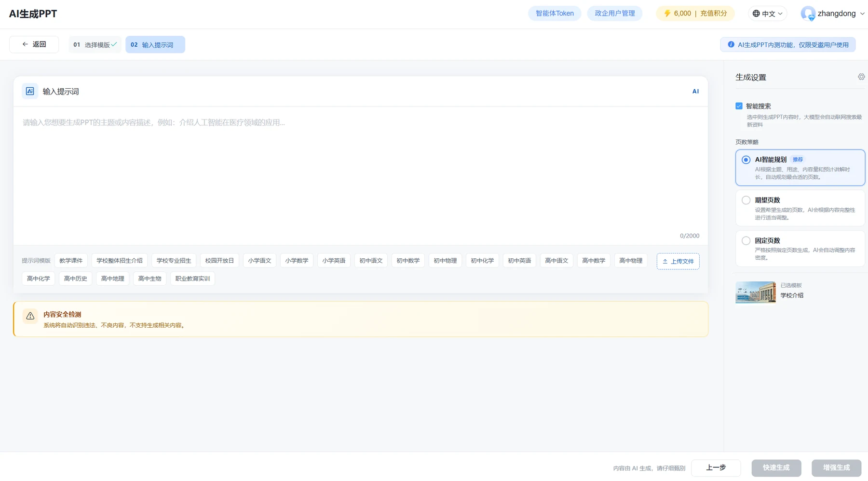Click 充值积分 to recharge credits
Screen dimensions: 868x481
713,13
